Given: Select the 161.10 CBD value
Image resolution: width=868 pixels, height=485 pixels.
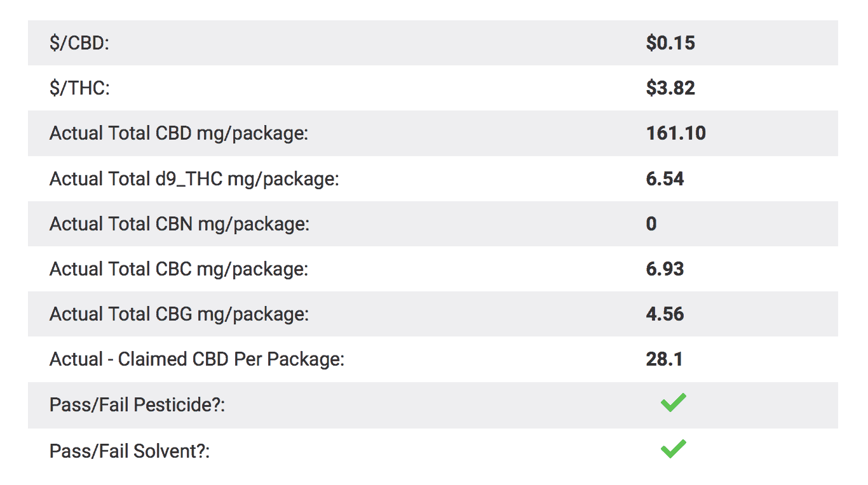Looking at the screenshot, I should pos(676,133).
